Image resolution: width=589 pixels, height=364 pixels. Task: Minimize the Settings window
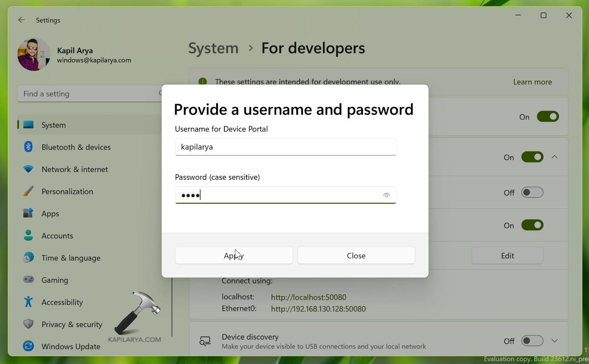tap(518, 16)
